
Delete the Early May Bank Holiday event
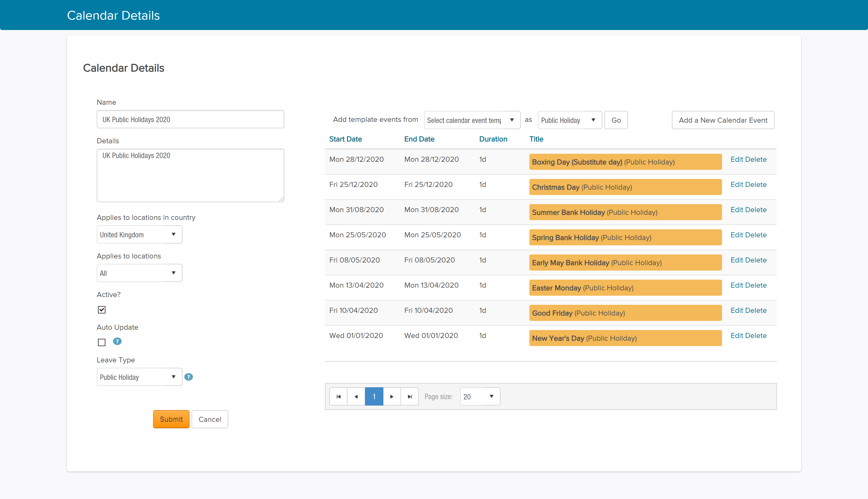[x=755, y=260]
